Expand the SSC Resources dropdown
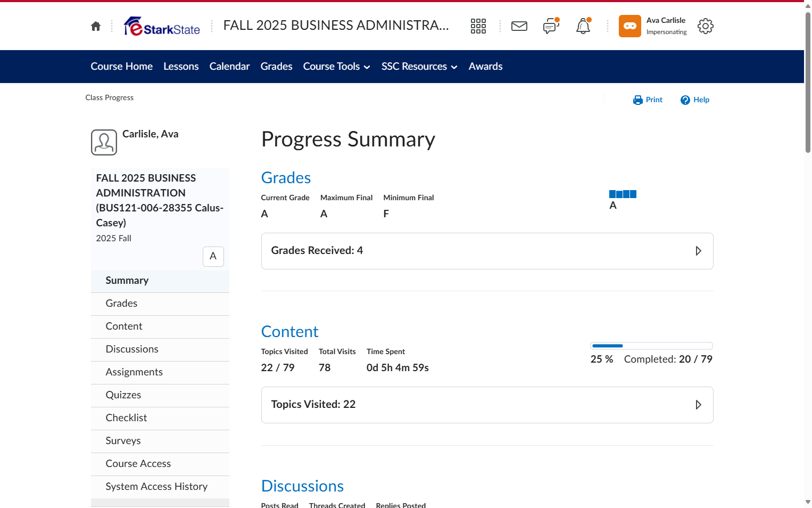 click(419, 67)
